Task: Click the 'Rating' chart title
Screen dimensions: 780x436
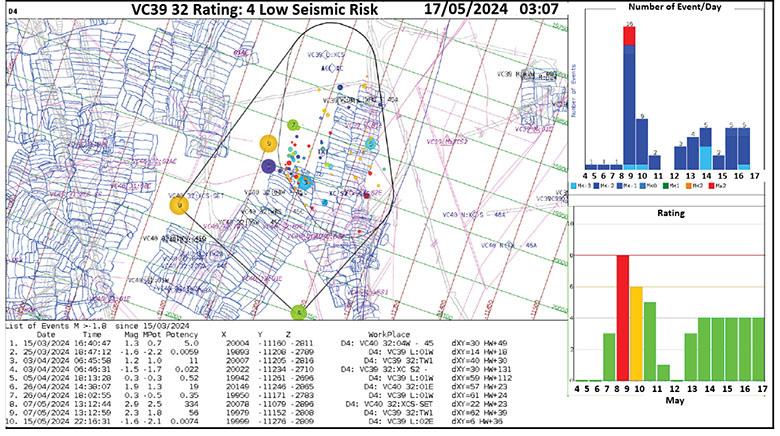Action: click(x=671, y=213)
